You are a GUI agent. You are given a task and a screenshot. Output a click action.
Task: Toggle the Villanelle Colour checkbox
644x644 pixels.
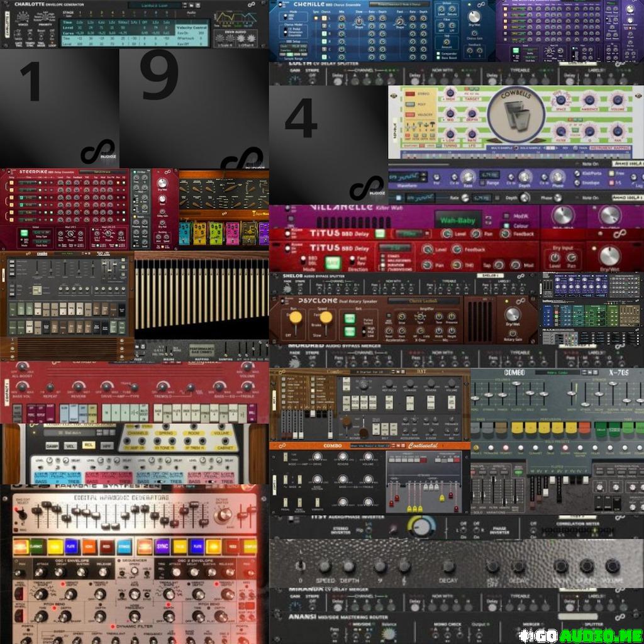pos(506,226)
